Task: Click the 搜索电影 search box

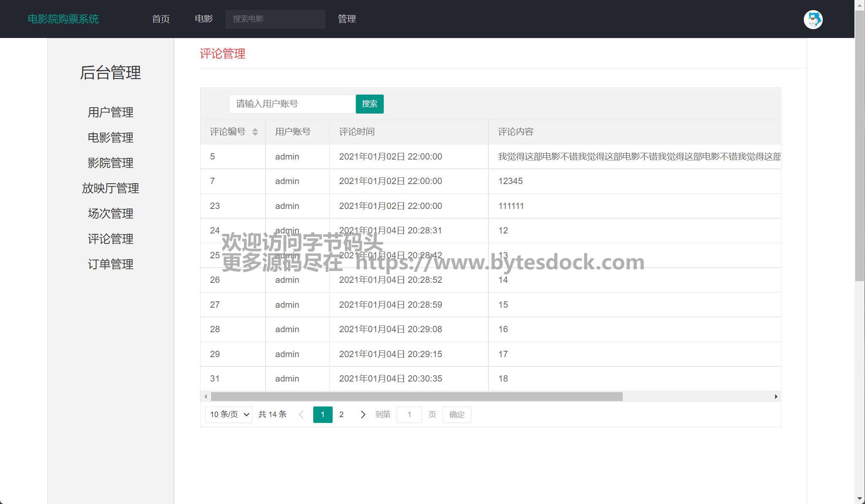Action: click(x=275, y=19)
